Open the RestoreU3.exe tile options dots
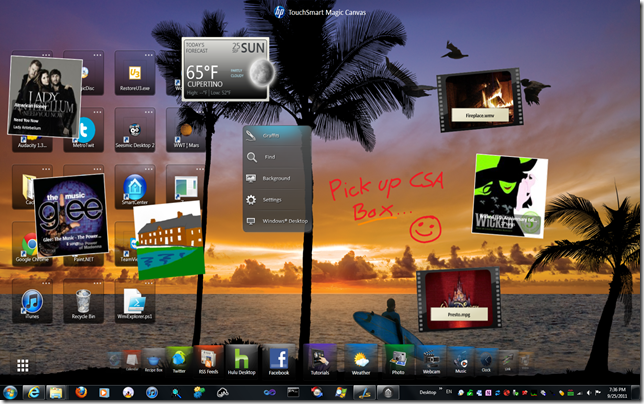The height and width of the screenshot is (404, 644). coord(149,55)
